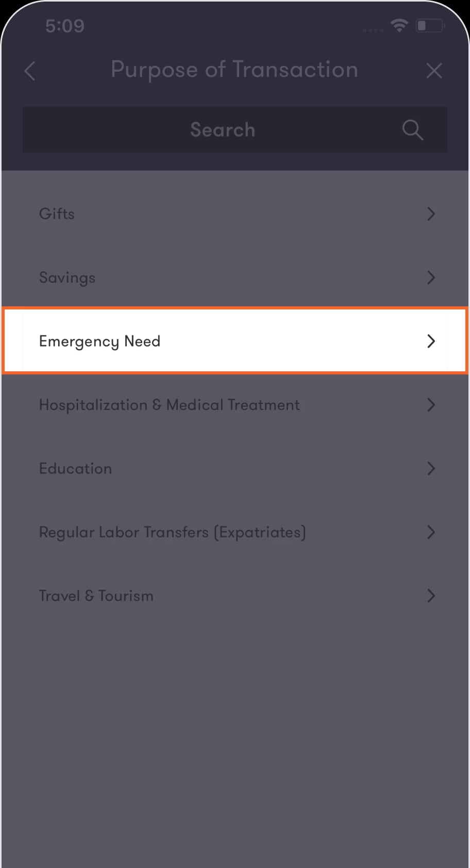The image size is (470, 868).
Task: Expand the Gifts chevron
Action: point(431,214)
